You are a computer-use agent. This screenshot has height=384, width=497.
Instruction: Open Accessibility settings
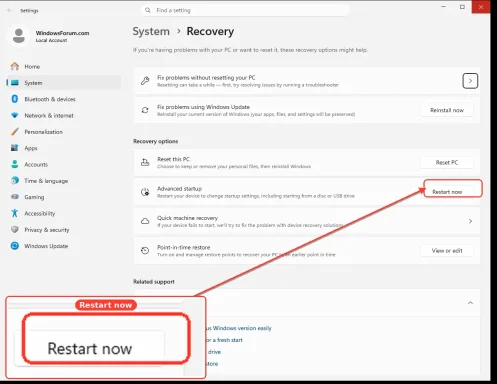click(63, 213)
